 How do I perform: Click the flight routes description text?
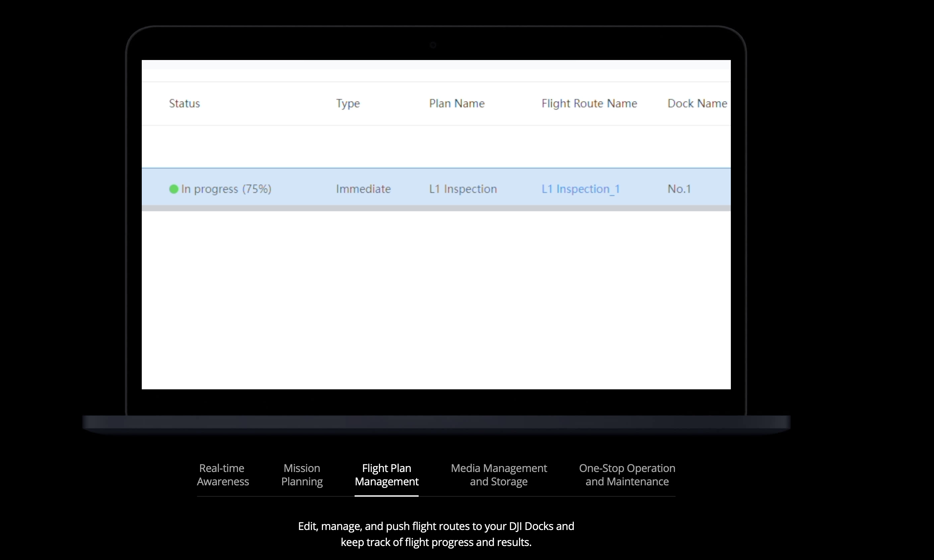pyautogui.click(x=436, y=534)
